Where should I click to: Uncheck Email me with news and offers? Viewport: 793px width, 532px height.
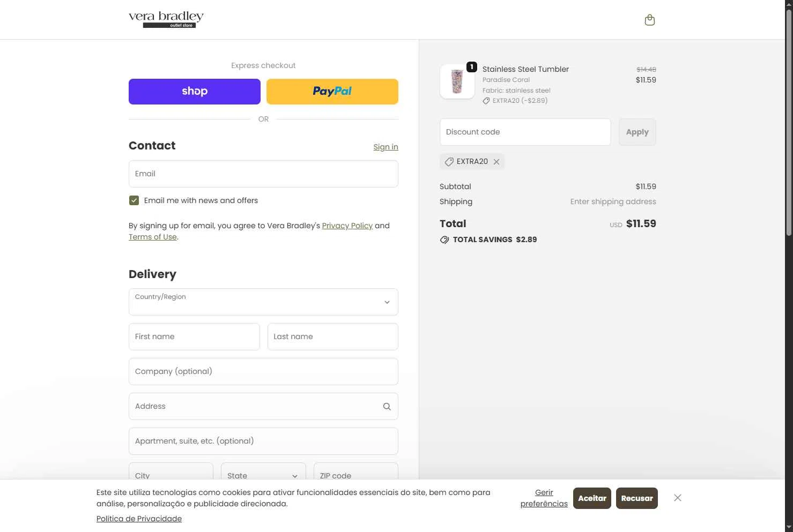coord(134,200)
